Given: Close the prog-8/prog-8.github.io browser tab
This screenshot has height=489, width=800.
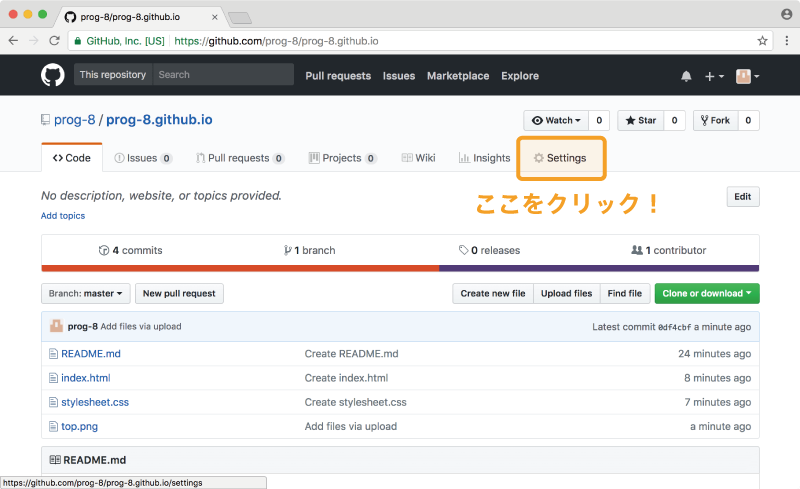Looking at the screenshot, I should tap(215, 17).
